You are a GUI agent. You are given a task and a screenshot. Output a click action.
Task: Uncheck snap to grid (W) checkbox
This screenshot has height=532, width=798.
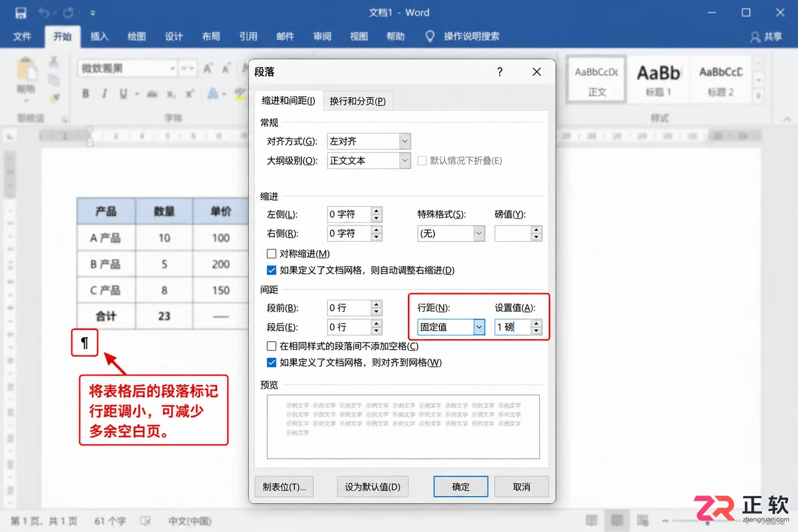272,363
